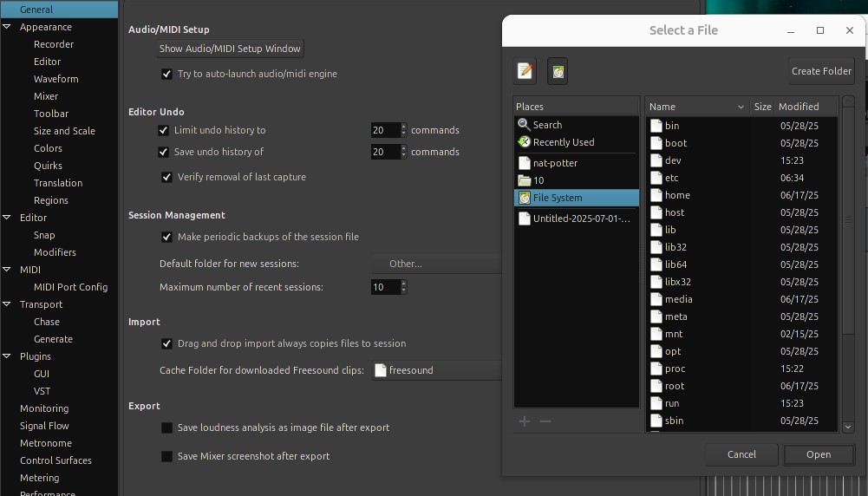Open the Mixer preferences page
Viewport: 868px width, 496px height.
pyautogui.click(x=46, y=96)
